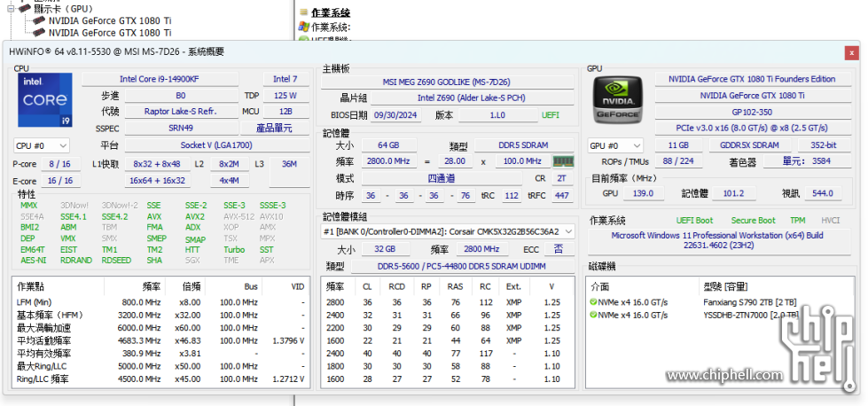
Task: Click the Raptor Lake-S Refr. codename field
Action: point(181,111)
